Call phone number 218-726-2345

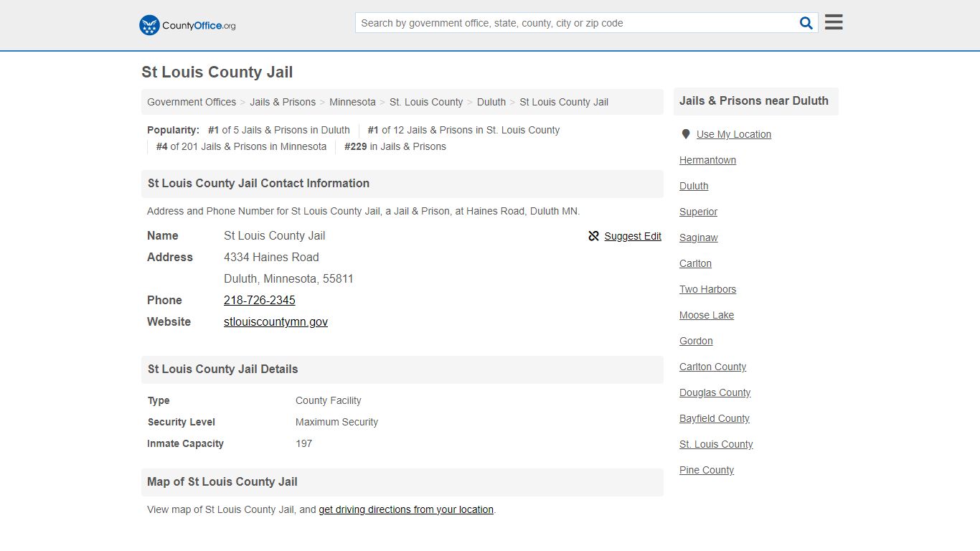pyautogui.click(x=260, y=300)
